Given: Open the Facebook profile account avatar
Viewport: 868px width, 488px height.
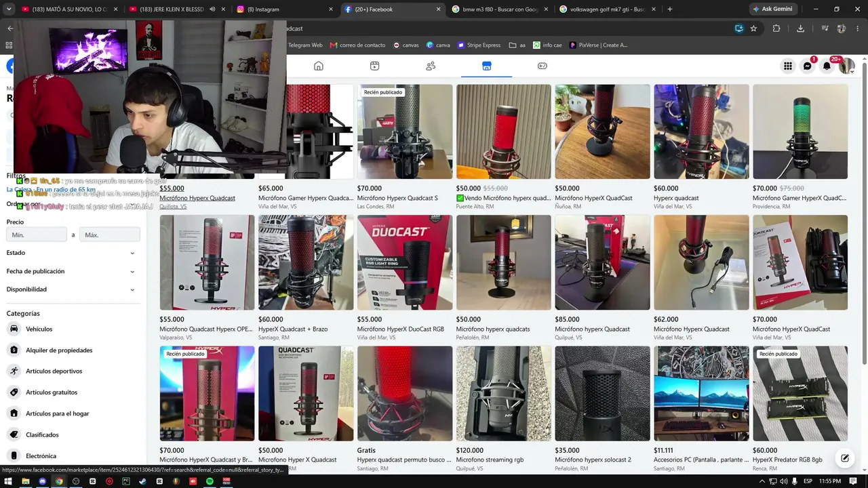Looking at the screenshot, I should (846, 66).
